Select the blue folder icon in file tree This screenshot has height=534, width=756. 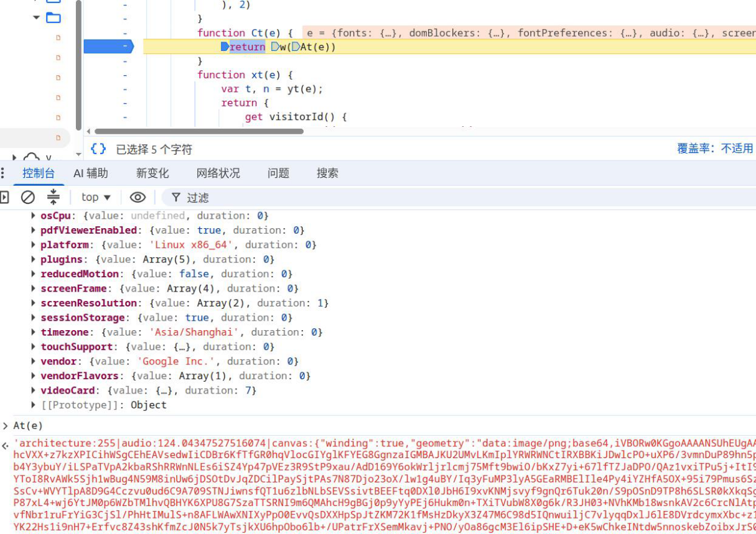pos(54,17)
